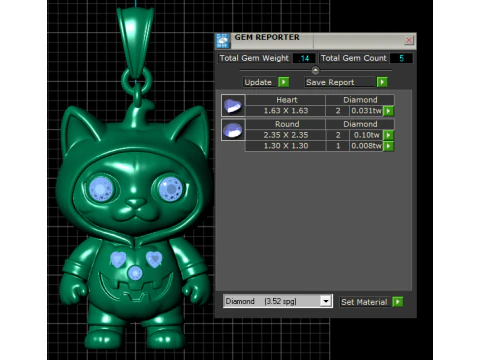Screen dimensions: 480x360
Task: Select the right heart gem on cat body
Action: [154, 259]
